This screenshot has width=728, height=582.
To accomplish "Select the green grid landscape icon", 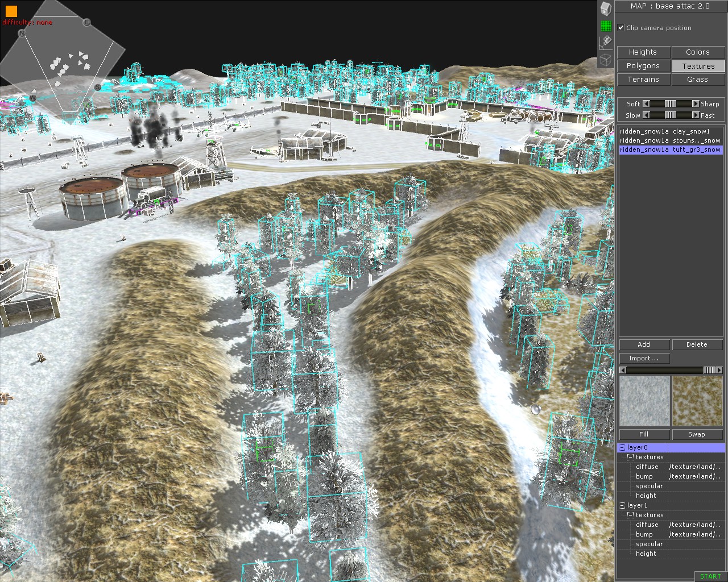I will 606,26.
